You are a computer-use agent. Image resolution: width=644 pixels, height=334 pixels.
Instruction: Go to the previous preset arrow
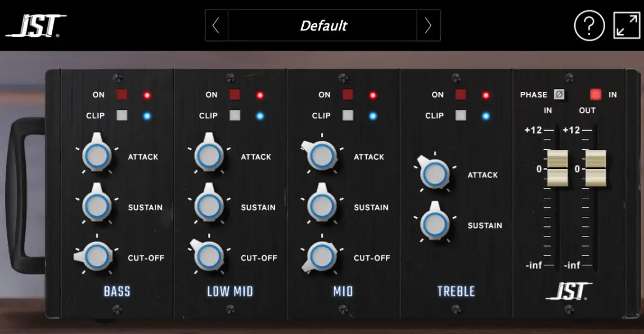click(216, 25)
